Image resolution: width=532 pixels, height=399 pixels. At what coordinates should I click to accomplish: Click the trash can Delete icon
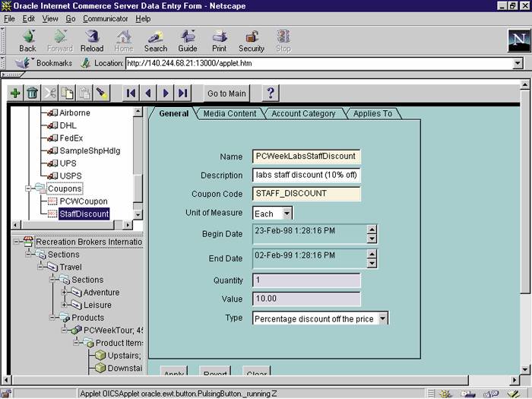tap(33, 93)
